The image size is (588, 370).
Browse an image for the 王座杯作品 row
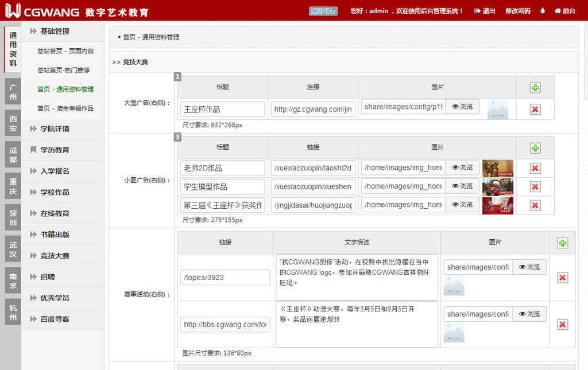[x=462, y=107]
